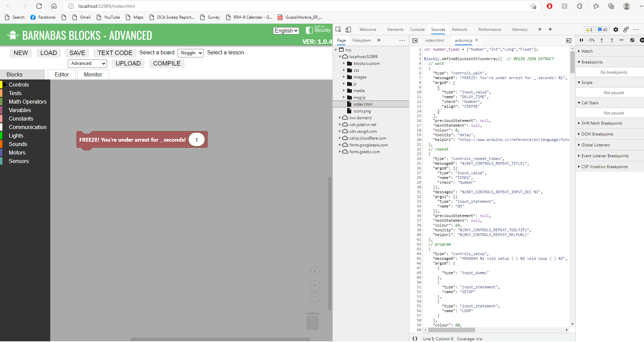This screenshot has height=342, width=644.
Task: Add this page to favorites star icon
Action: pyautogui.click(x=533, y=6)
